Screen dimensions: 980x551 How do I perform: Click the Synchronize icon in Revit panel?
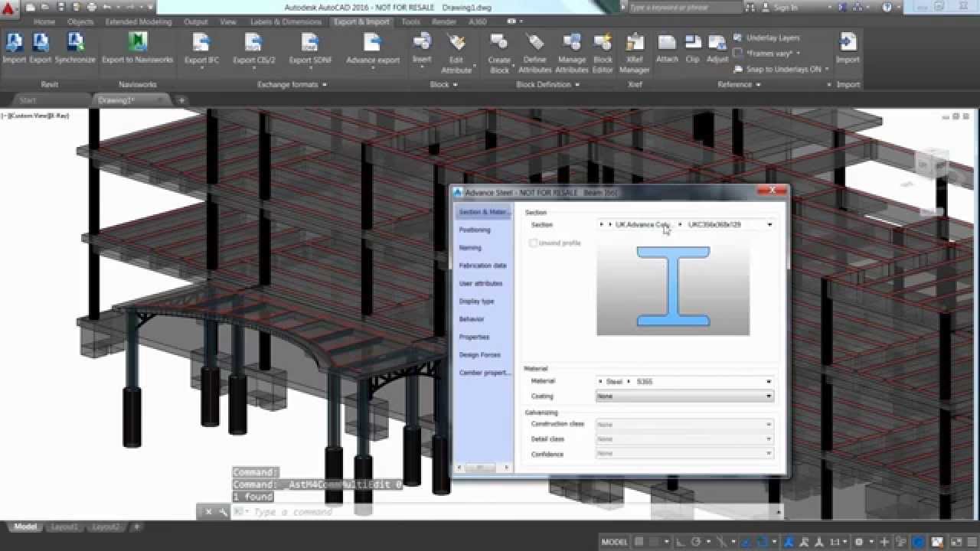click(x=75, y=44)
